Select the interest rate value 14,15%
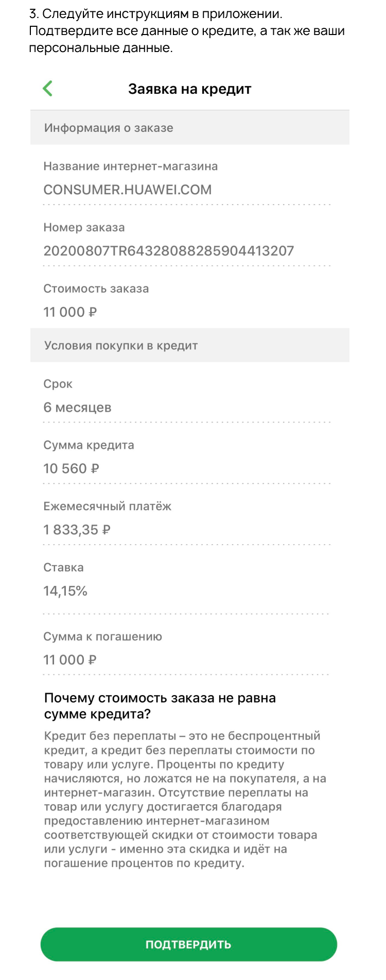This screenshot has height=980, width=386. (x=65, y=591)
